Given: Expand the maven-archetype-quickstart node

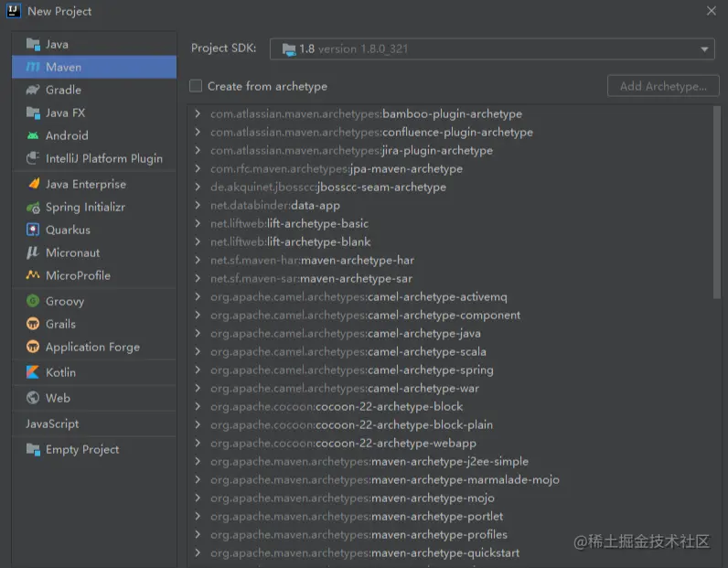Looking at the screenshot, I should pyautogui.click(x=198, y=552).
